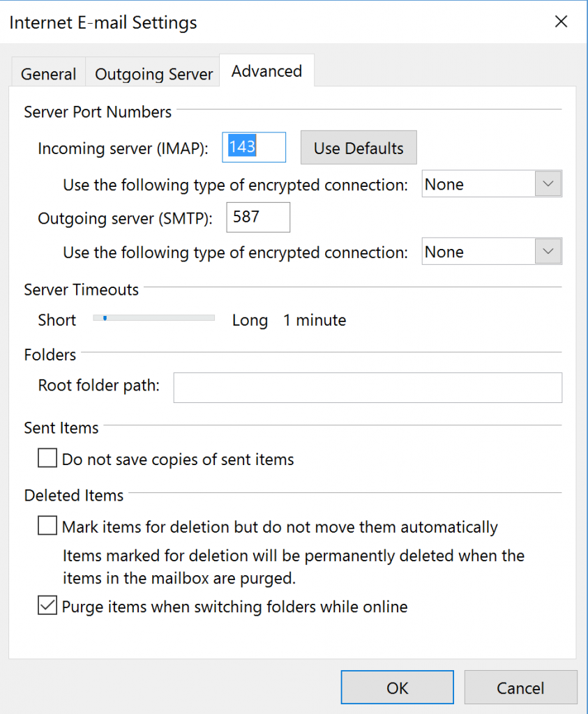Click the Outgoing server SMTP port field
This screenshot has width=588, height=714.
point(257,217)
